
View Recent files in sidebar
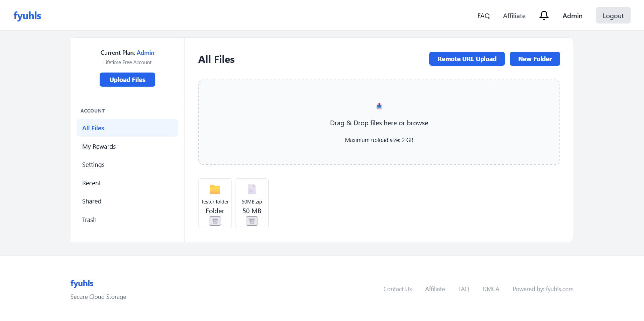click(x=92, y=183)
